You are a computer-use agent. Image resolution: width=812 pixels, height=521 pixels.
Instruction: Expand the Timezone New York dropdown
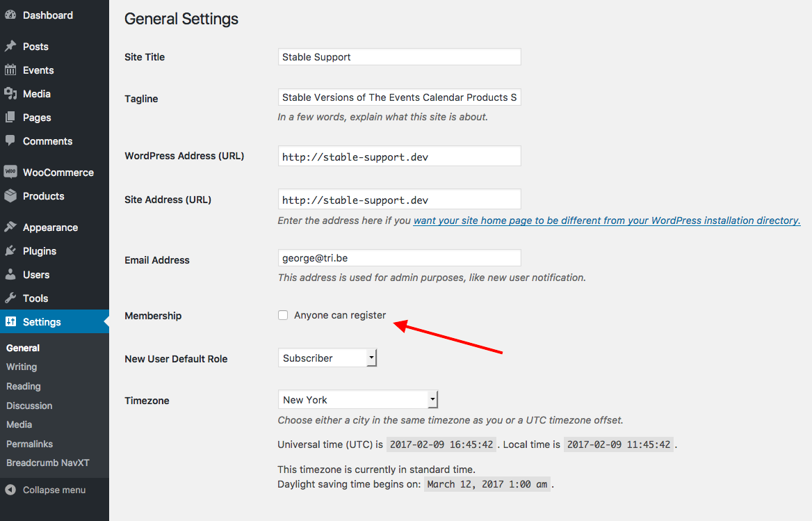tap(357, 400)
